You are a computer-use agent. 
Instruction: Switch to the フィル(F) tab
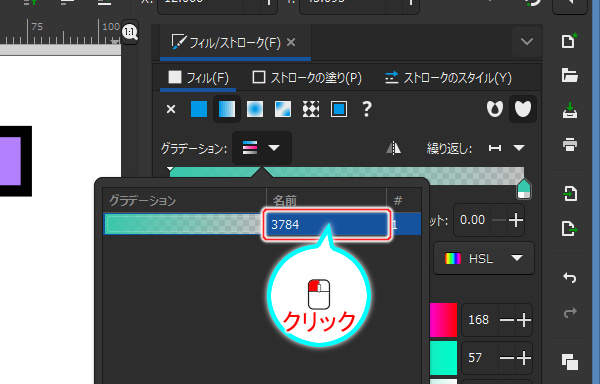pyautogui.click(x=198, y=78)
